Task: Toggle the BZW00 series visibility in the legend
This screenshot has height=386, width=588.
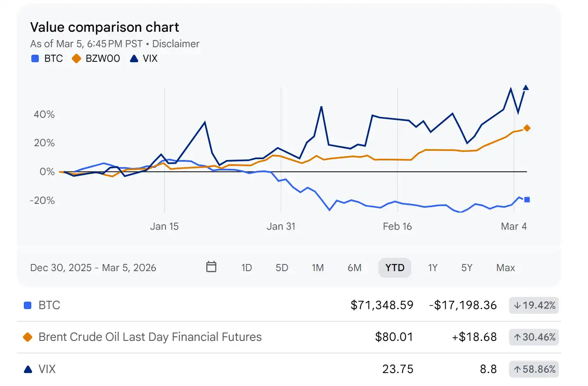Action: (96, 58)
